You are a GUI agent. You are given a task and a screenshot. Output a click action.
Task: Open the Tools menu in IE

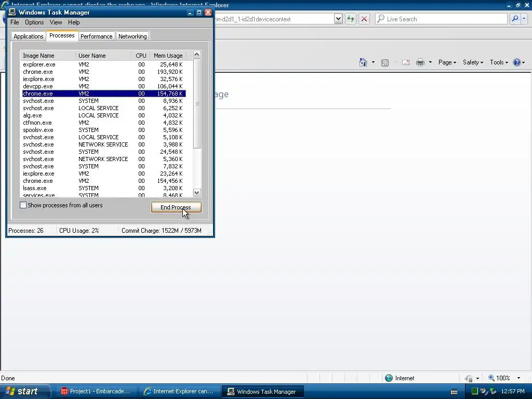click(499, 62)
